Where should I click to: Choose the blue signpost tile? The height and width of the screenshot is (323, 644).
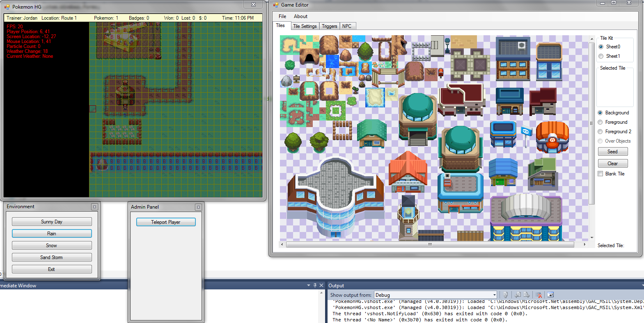pyautogui.click(x=526, y=136)
